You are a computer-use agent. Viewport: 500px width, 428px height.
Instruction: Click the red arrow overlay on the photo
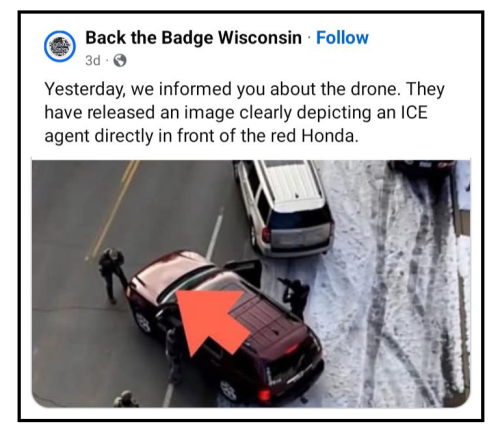[213, 321]
